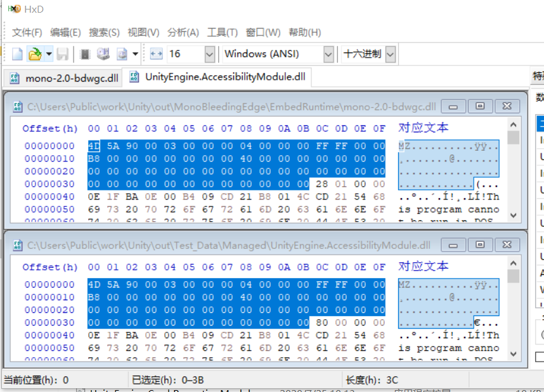Click the HxD application logo icon
544x392 pixels.
[x=14, y=9]
